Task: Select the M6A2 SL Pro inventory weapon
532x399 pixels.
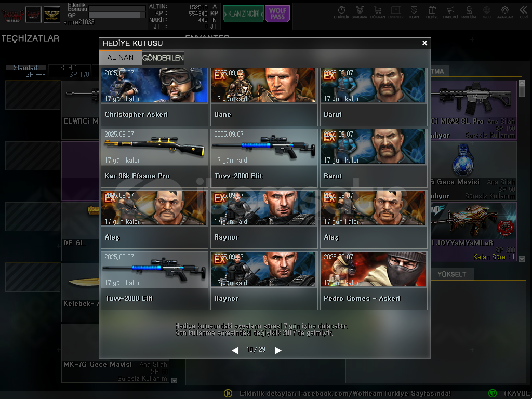Action: (474, 110)
